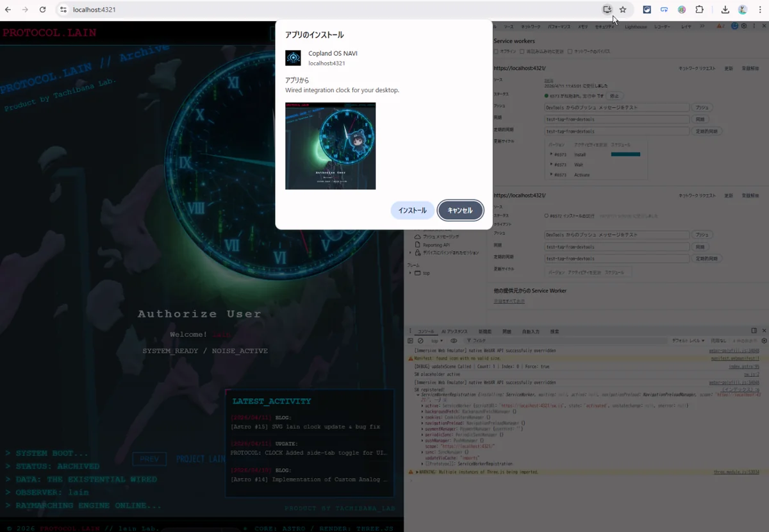Toggle the オフライン checkbox
This screenshot has height=532, width=769.
point(496,51)
